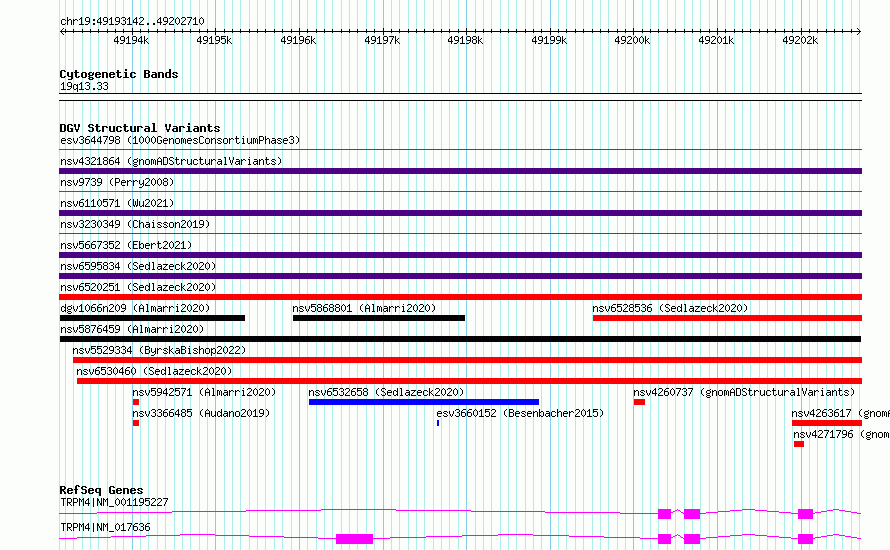Click the small red marker of nsv4271796

799,444
